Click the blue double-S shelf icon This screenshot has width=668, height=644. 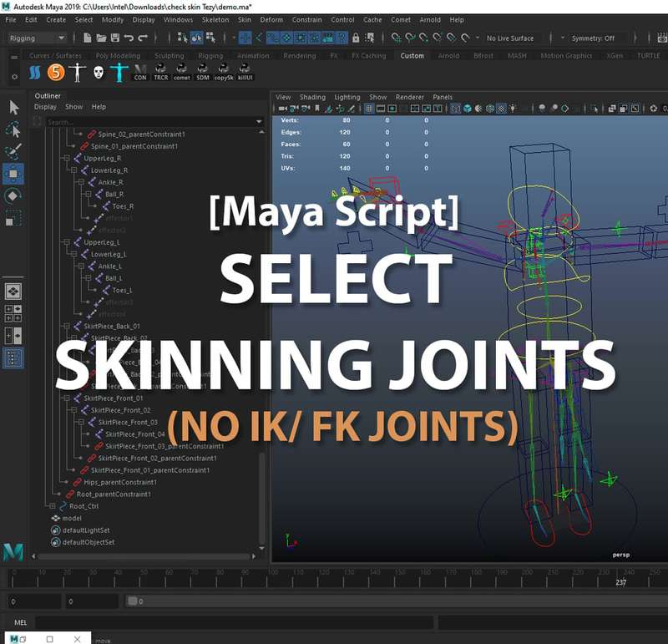[x=34, y=72]
